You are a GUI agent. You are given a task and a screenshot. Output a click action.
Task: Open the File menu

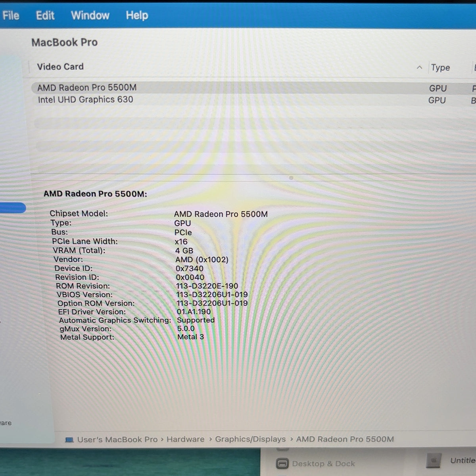click(x=11, y=15)
